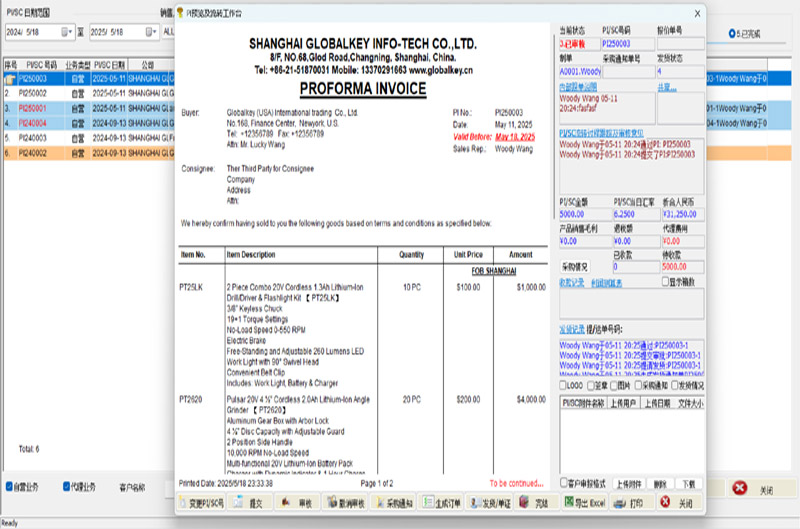This screenshot has height=529, width=800.
Task: Expand the end date picker 2025/5/18
Action: click(153, 32)
